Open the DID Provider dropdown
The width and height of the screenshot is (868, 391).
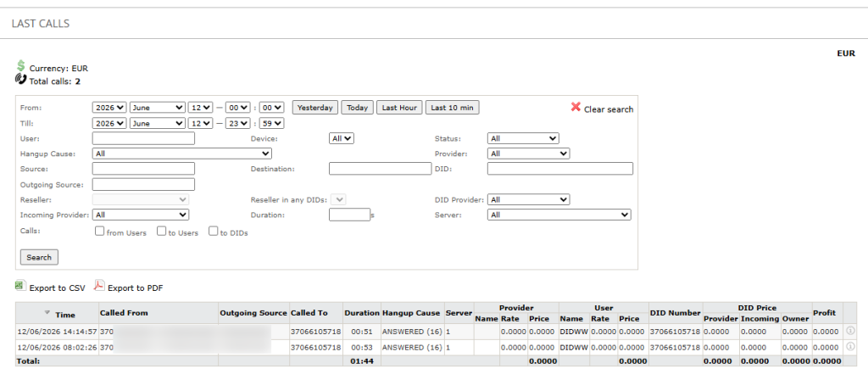pyautogui.click(x=529, y=199)
